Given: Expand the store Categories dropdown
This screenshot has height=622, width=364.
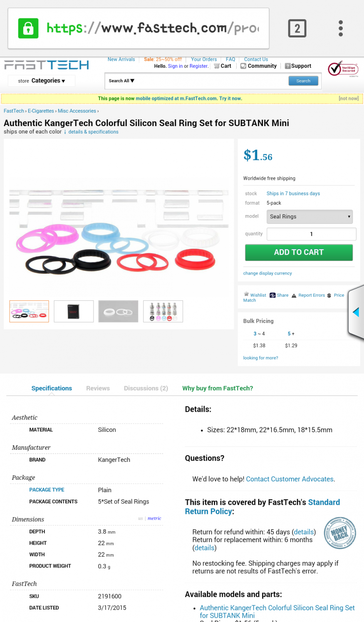Looking at the screenshot, I should pos(42,81).
